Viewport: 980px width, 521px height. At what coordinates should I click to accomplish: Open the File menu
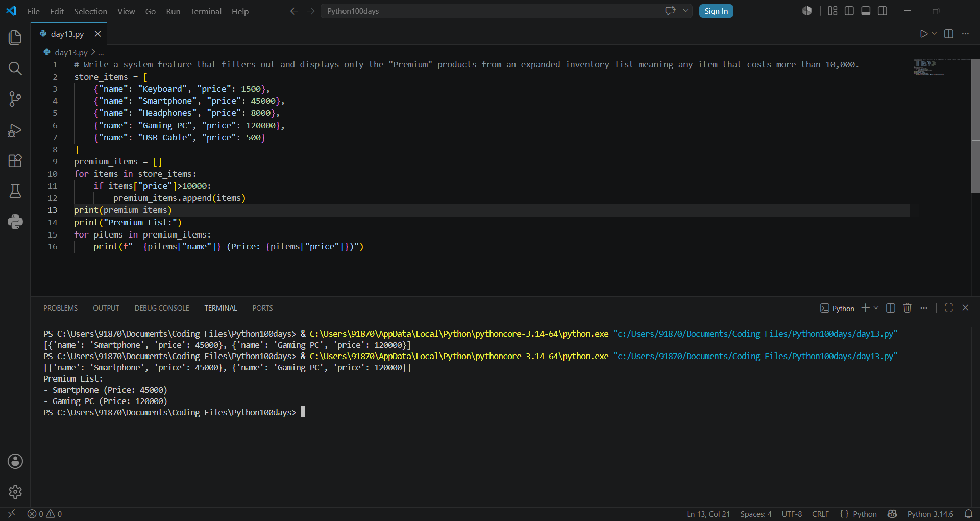click(34, 11)
